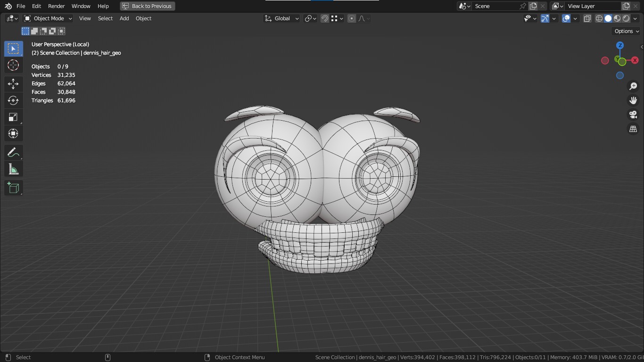Open the viewport Object menu

[143, 18]
